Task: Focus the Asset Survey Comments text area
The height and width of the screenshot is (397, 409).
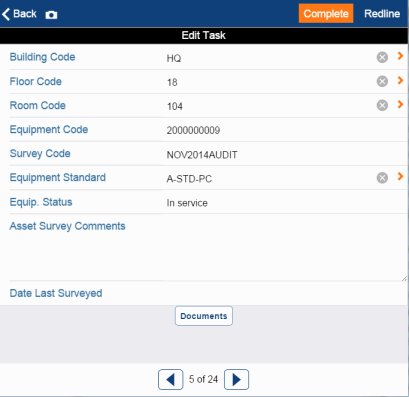Action: click(x=285, y=248)
